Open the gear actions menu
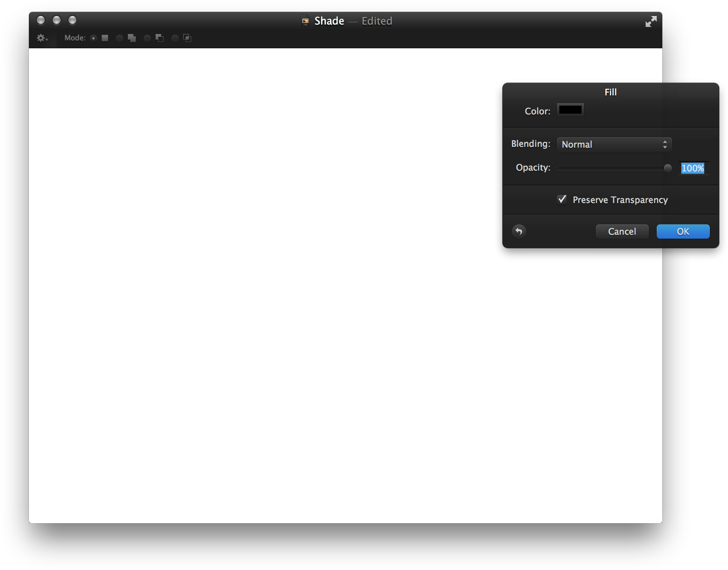Image resolution: width=728 pixels, height=570 pixels. [x=41, y=38]
